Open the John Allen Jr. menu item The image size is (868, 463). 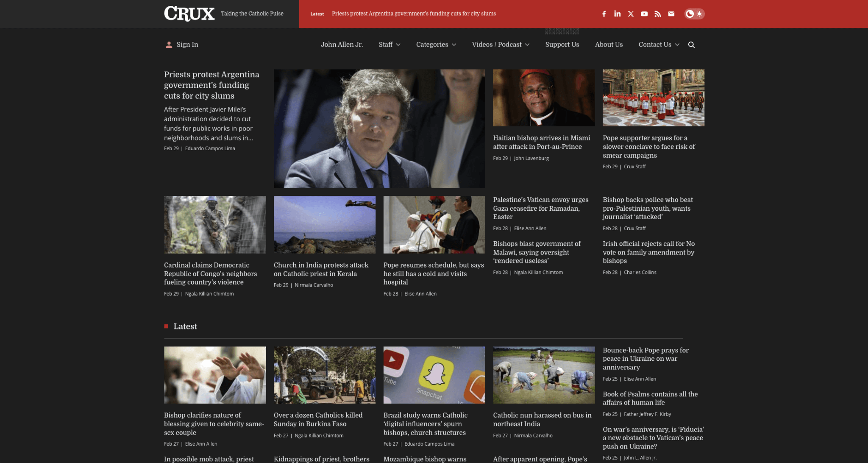342,45
